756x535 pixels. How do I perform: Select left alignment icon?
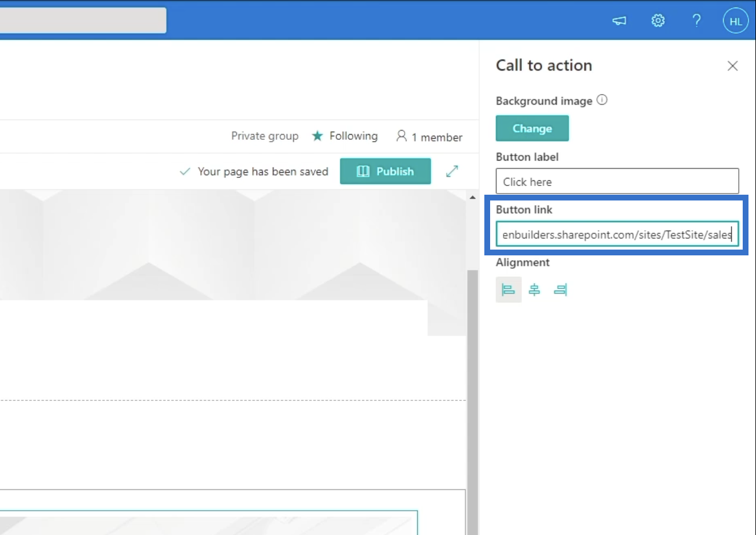point(509,289)
